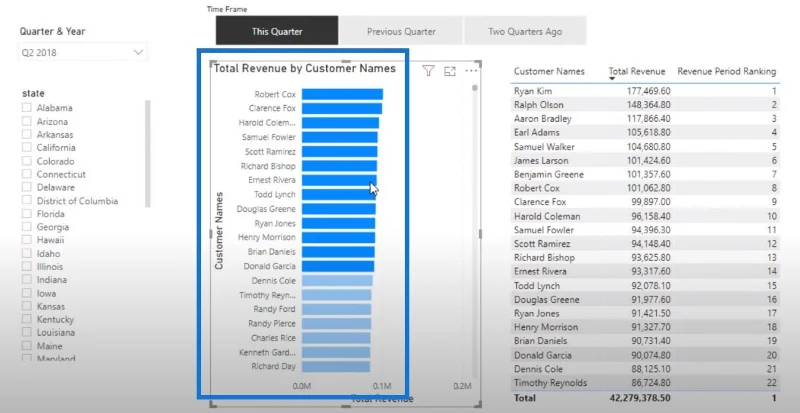Image resolution: width=800 pixels, height=413 pixels.
Task: Open the chart's more options ellipsis
Action: tap(471, 71)
